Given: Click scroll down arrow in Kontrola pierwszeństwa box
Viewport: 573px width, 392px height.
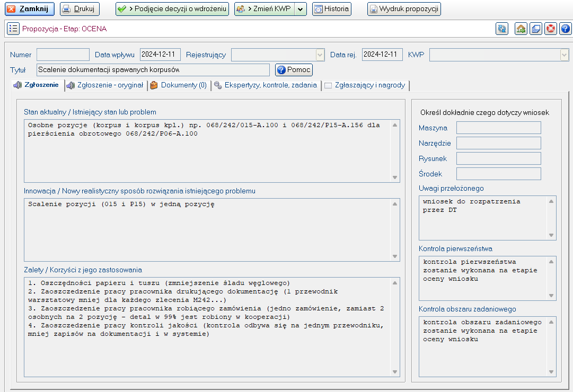Looking at the screenshot, I should 551,296.
